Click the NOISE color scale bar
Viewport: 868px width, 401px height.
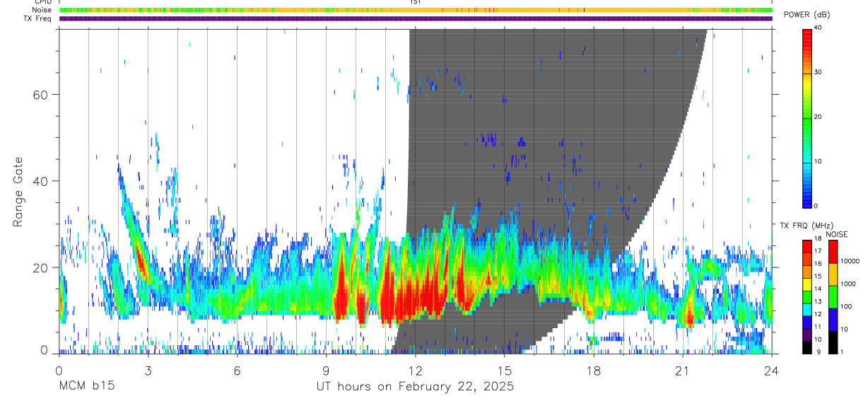click(x=833, y=296)
